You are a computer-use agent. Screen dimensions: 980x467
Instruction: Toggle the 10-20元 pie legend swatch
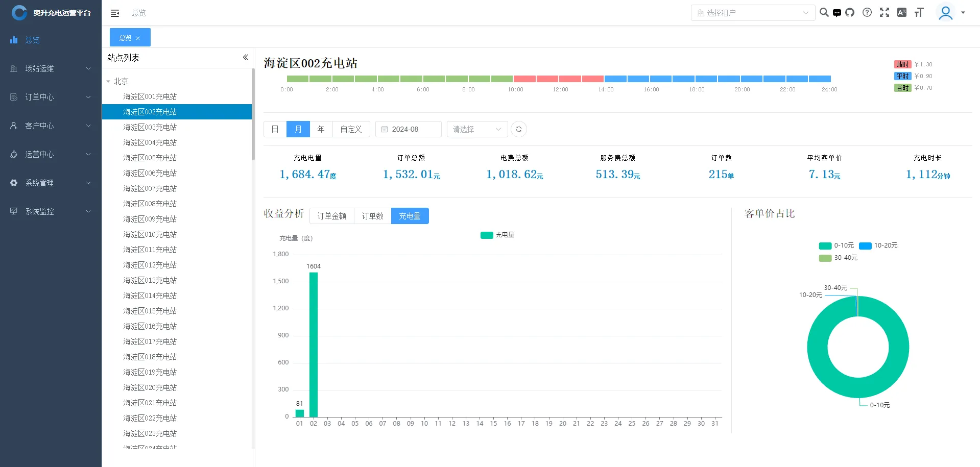(865, 245)
